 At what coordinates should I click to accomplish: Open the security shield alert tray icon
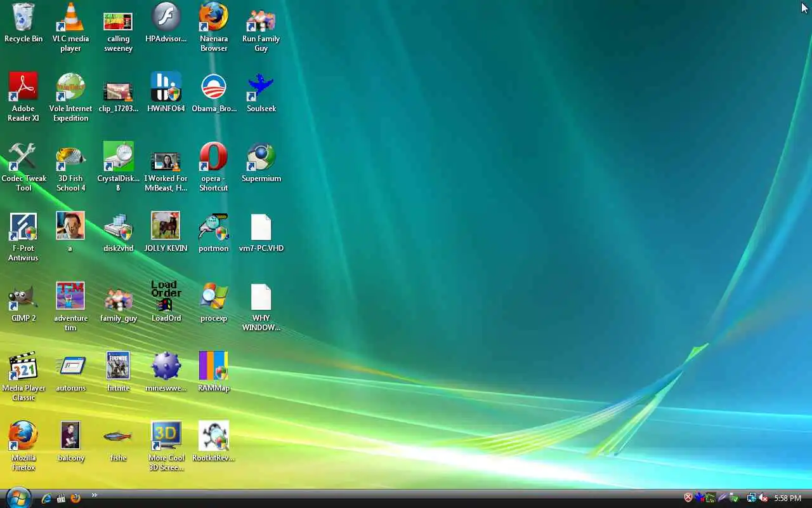pos(688,498)
